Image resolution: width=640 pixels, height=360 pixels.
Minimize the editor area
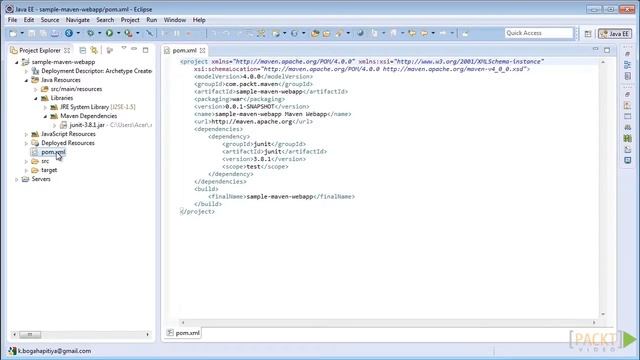pos(596,49)
